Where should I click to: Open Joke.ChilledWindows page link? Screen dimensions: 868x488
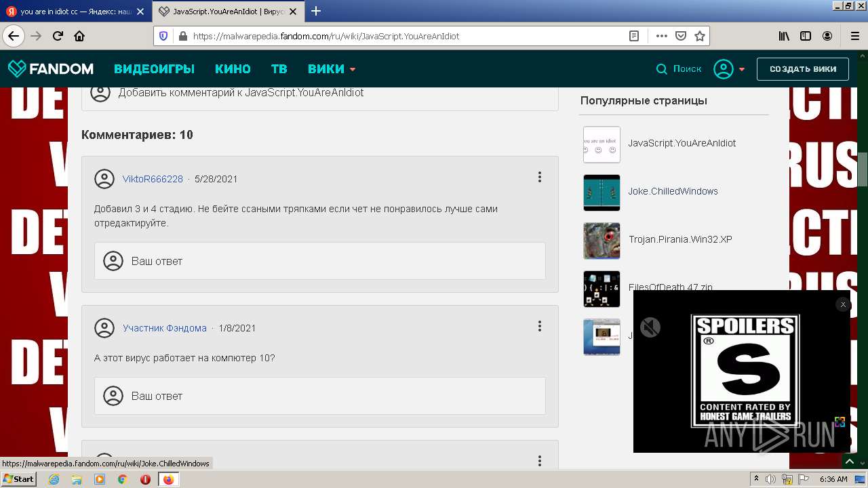click(x=673, y=191)
